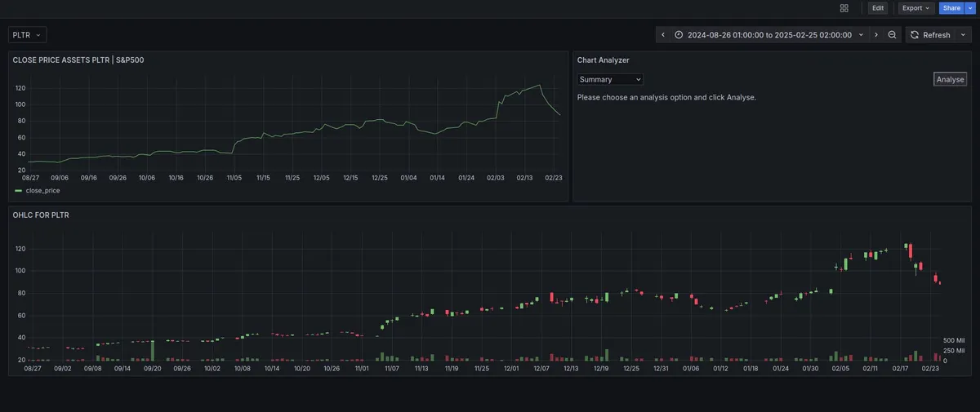980x412 pixels.
Task: Click the 12/25 label on close price chart
Action: click(x=380, y=177)
